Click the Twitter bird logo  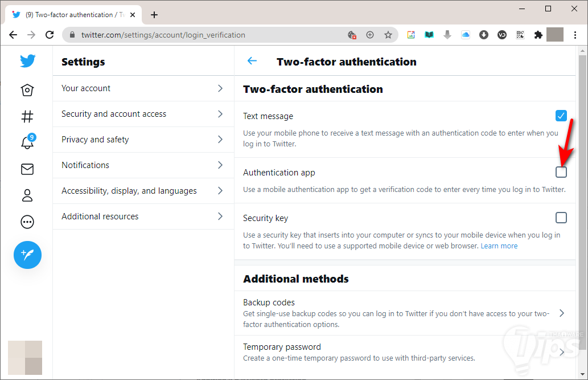(27, 61)
